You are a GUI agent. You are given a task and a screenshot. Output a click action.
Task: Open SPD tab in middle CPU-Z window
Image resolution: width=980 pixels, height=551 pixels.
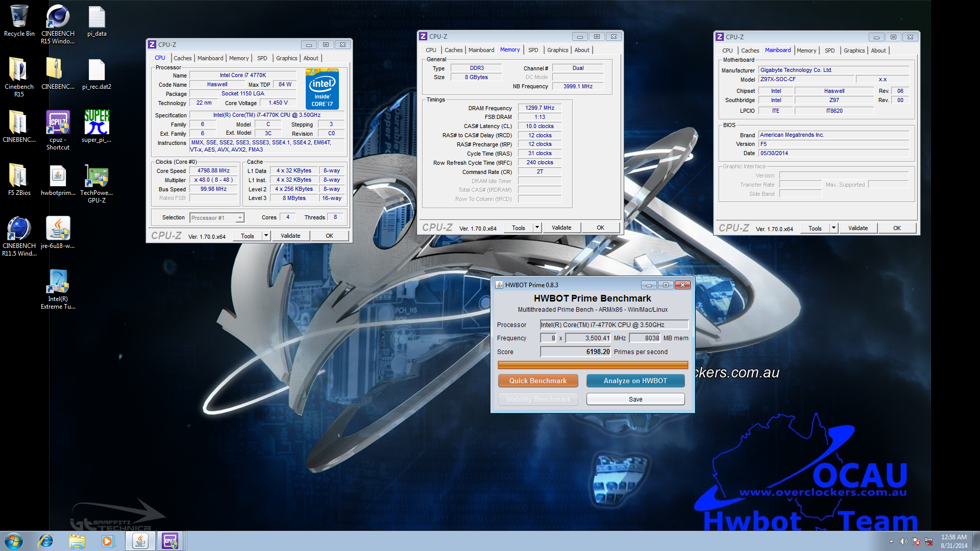point(533,50)
